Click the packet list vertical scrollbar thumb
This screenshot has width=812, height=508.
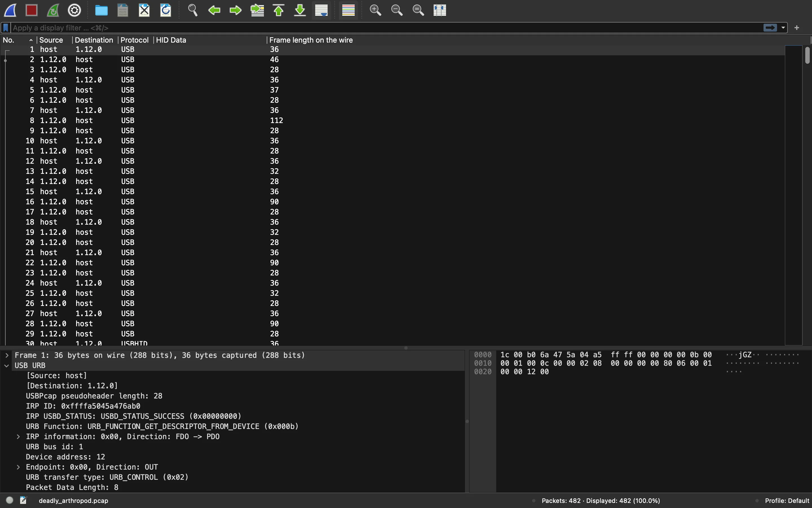coord(807,55)
